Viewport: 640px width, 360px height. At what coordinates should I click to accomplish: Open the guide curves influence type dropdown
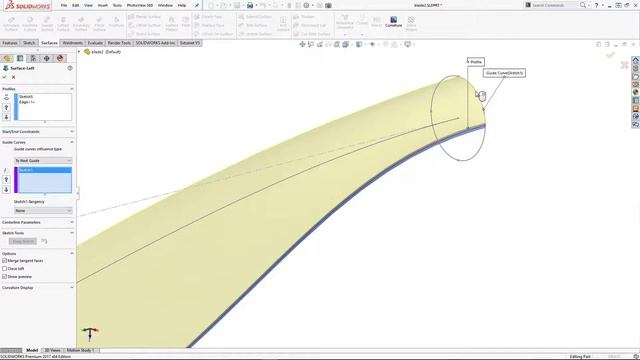(x=43, y=161)
